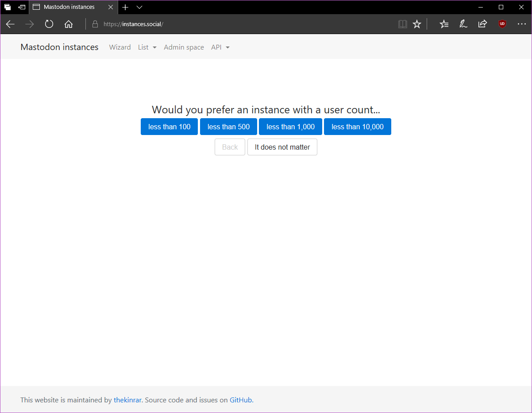Image resolution: width=532 pixels, height=413 pixels.
Task: Pick "less than 10,000" user count
Action: 357,127
